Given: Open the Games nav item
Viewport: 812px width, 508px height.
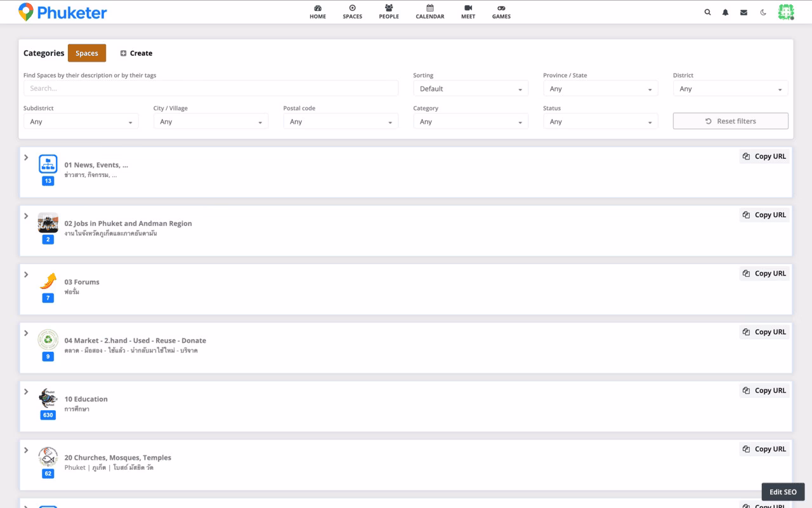Looking at the screenshot, I should point(501,12).
